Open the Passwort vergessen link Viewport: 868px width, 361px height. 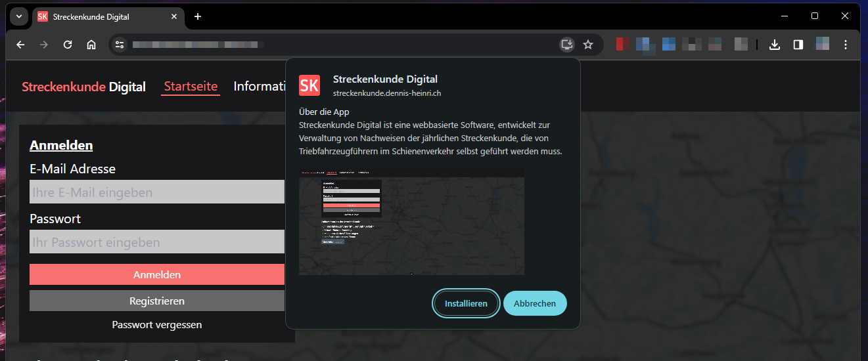[156, 325]
